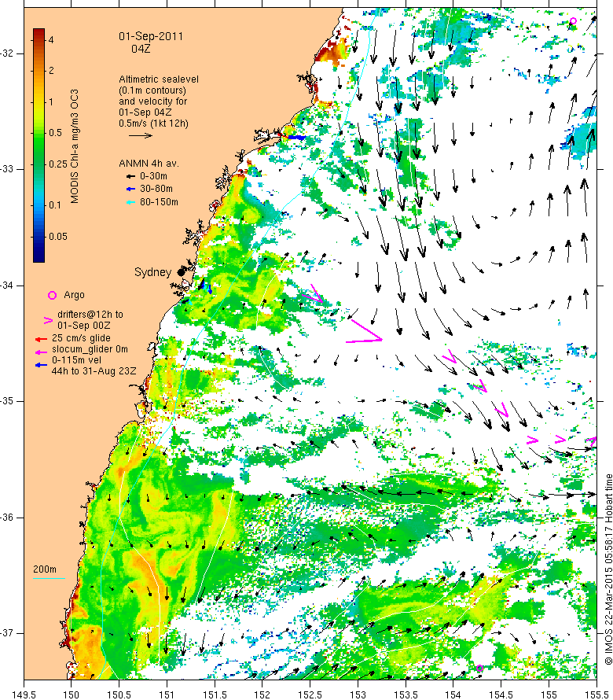Click the latitude axis label '-32'

click(7, 53)
